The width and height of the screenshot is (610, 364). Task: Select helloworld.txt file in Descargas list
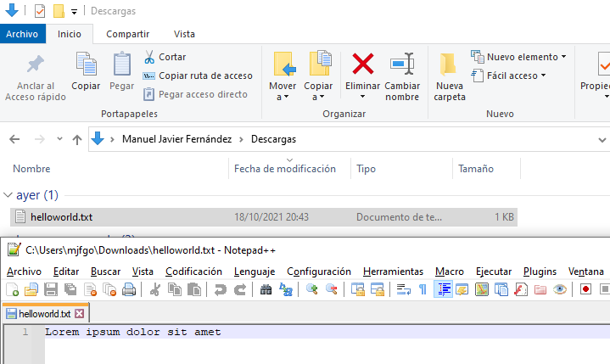pyautogui.click(x=264, y=217)
